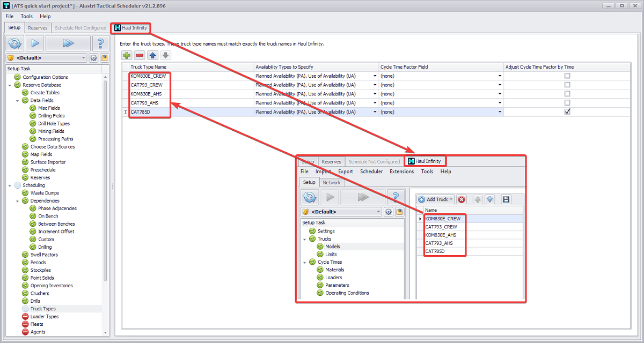644x343 pixels.
Task: Open cycle time factor dropdown for KOM830E_AHS
Action: pos(500,94)
